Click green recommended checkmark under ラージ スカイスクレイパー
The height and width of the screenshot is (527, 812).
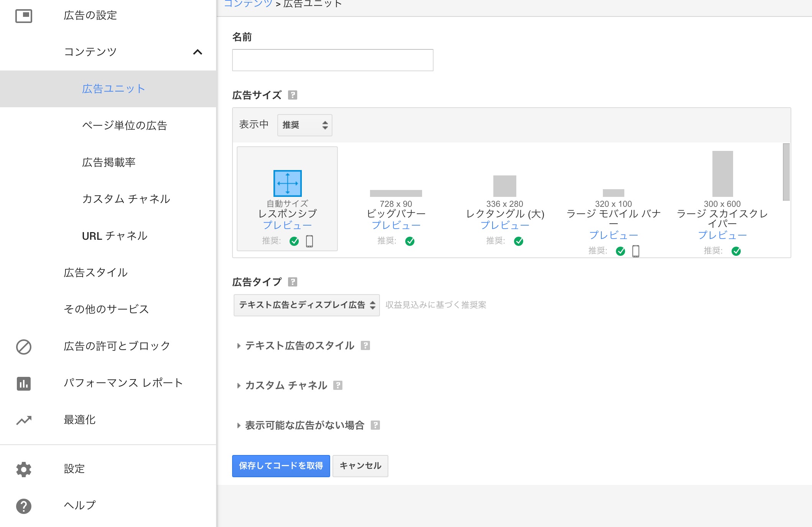pos(736,251)
